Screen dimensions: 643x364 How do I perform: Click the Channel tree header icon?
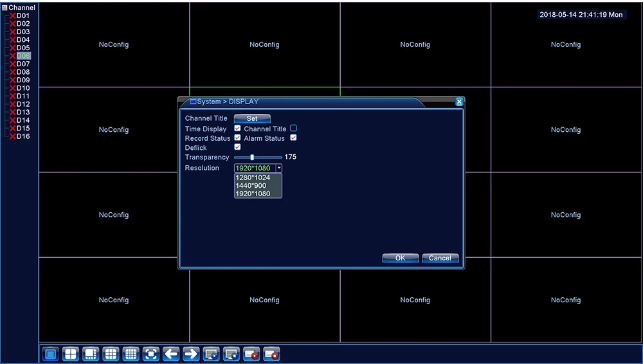(5, 7)
